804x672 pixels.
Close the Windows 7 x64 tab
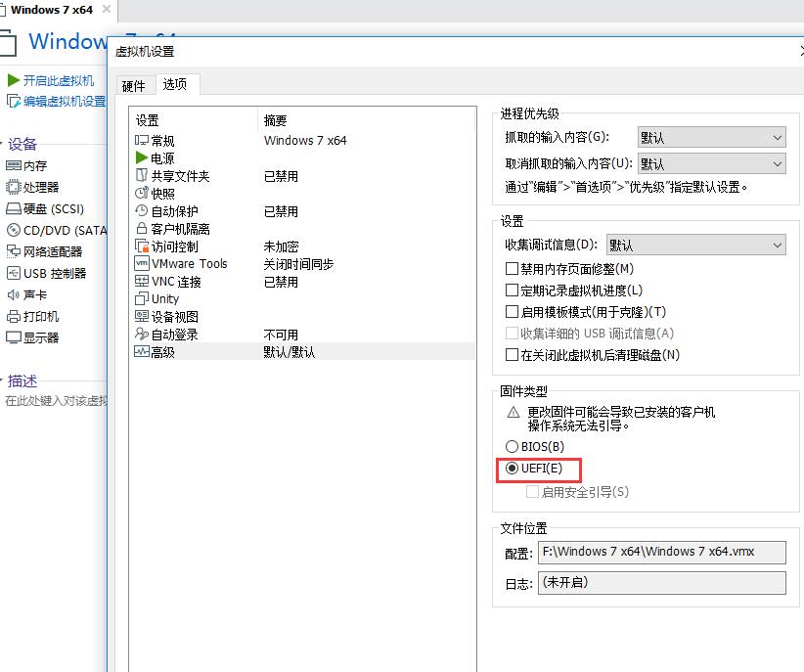107,9
